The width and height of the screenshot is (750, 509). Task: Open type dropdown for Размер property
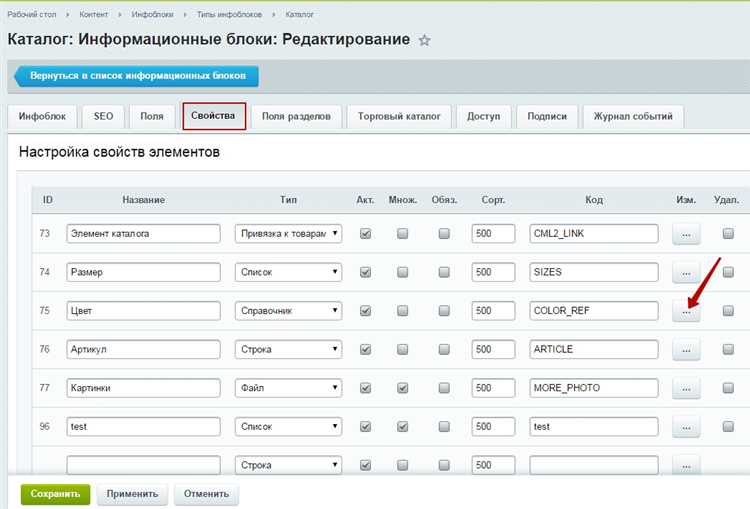tap(288, 272)
